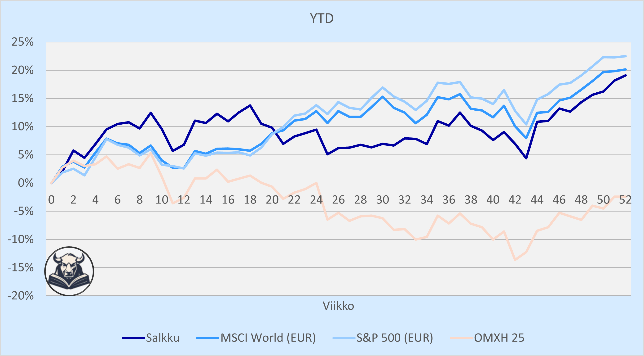Click the bull reading book logo
The image size is (644, 356).
click(x=69, y=271)
